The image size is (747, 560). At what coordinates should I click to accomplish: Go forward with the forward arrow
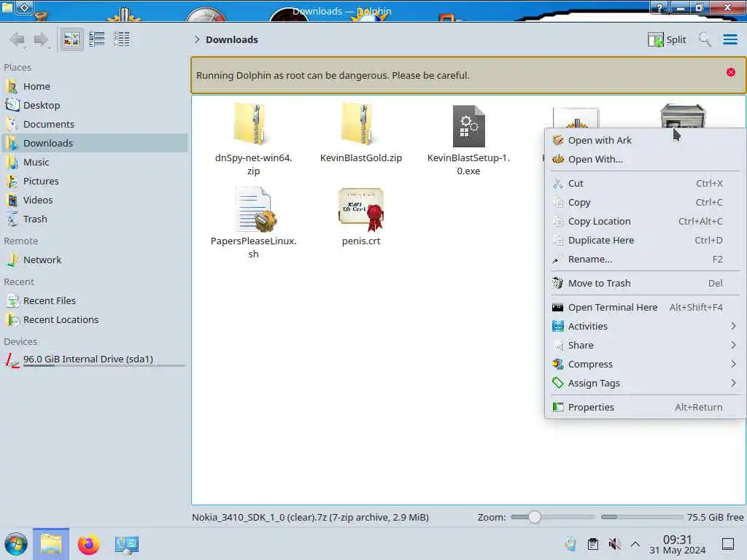pos(42,39)
